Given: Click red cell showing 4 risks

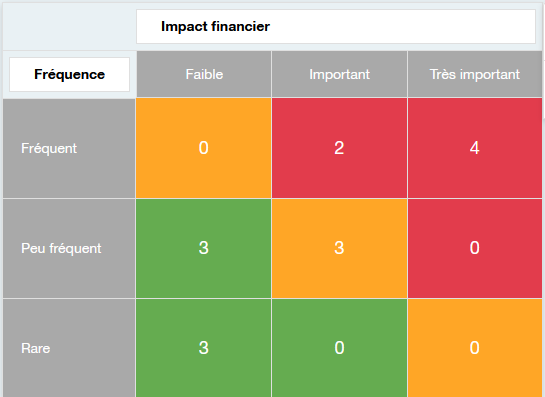Looking at the screenshot, I should pos(475,148).
